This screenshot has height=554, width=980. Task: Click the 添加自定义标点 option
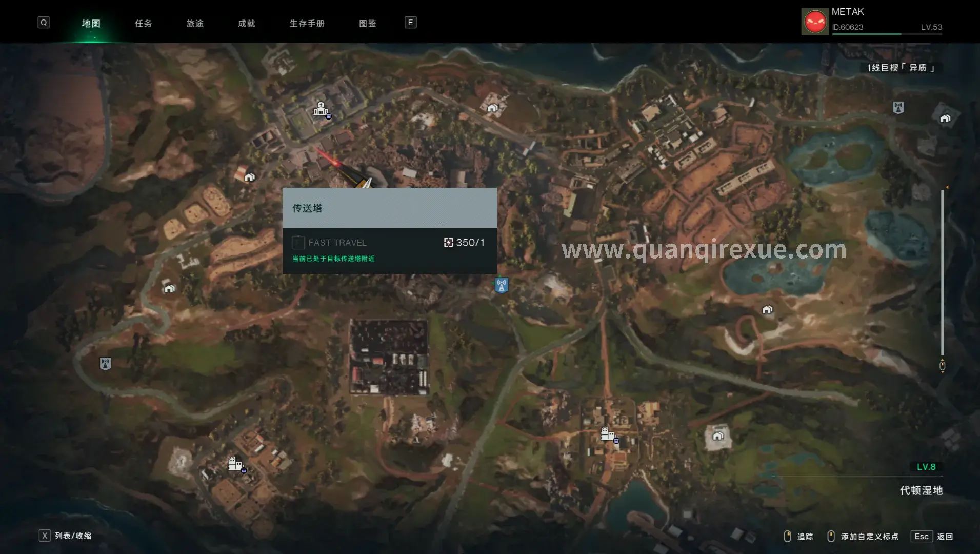coord(863,536)
